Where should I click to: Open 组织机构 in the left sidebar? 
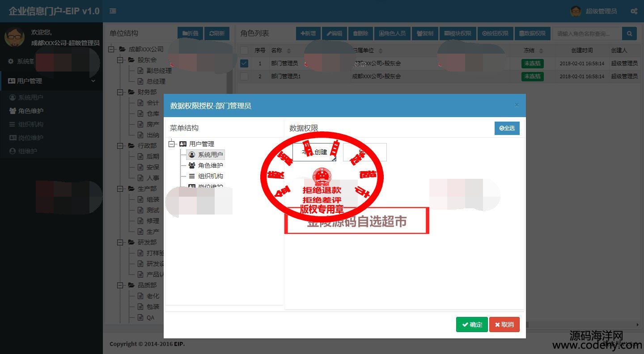(51, 124)
